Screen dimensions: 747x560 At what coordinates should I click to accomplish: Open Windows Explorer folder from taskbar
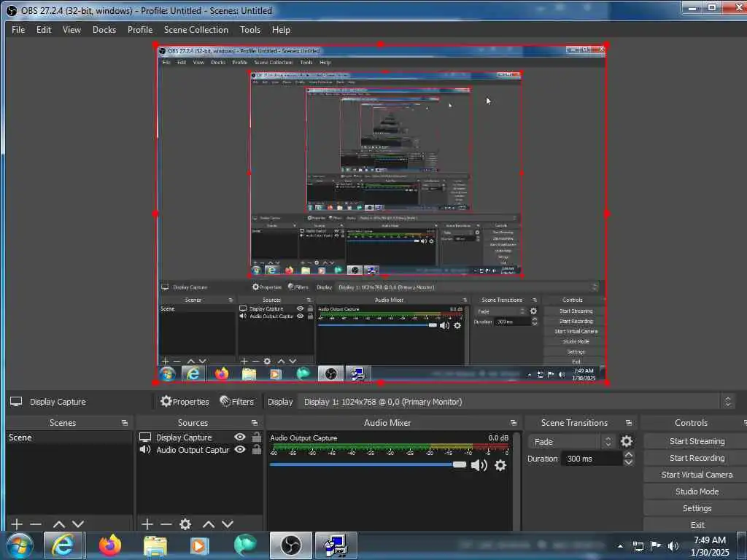(155, 545)
